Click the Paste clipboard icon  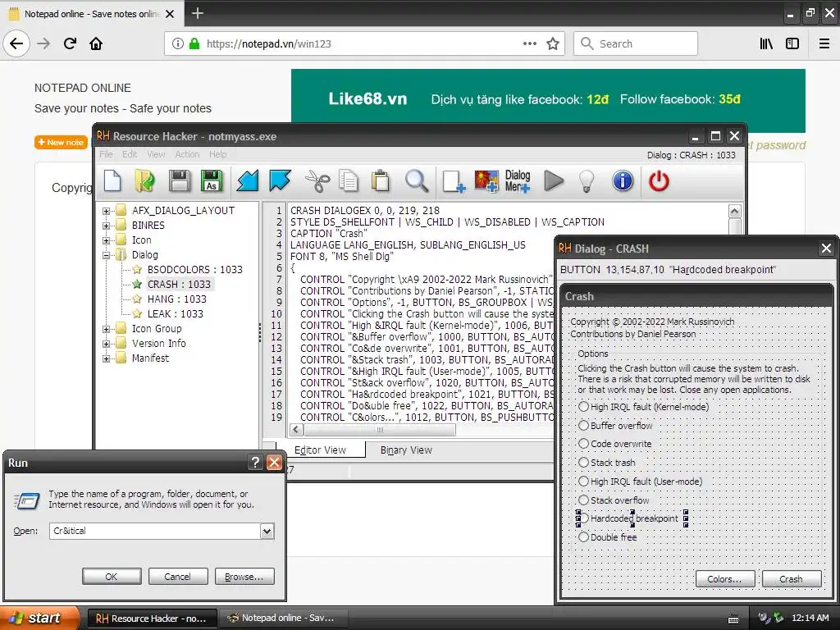pyautogui.click(x=381, y=180)
